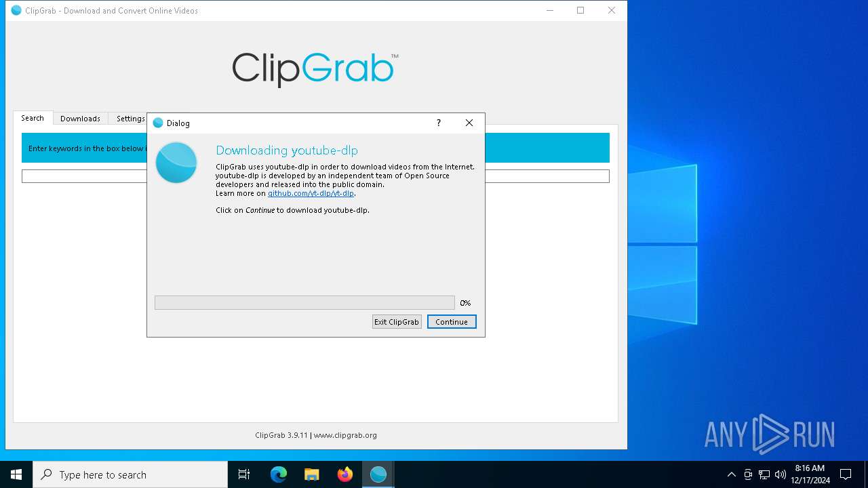Screen dimensions: 868x488
Task: Switch to the Downloads tab
Action: tap(80, 119)
